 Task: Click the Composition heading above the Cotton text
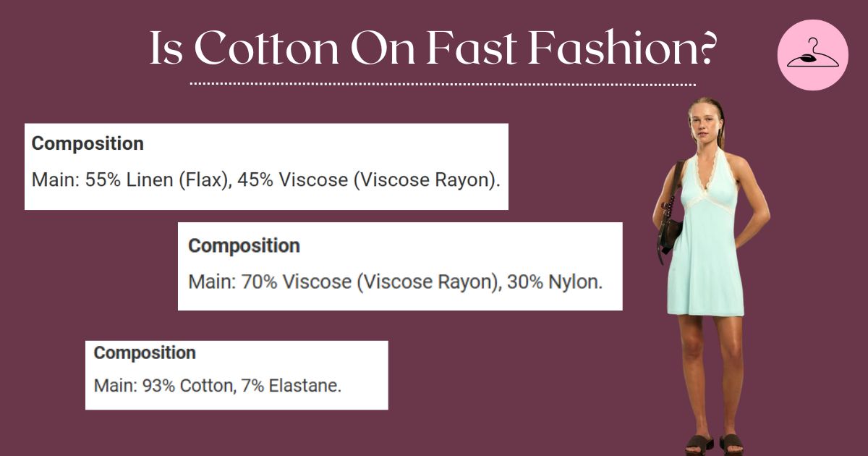click(x=145, y=353)
